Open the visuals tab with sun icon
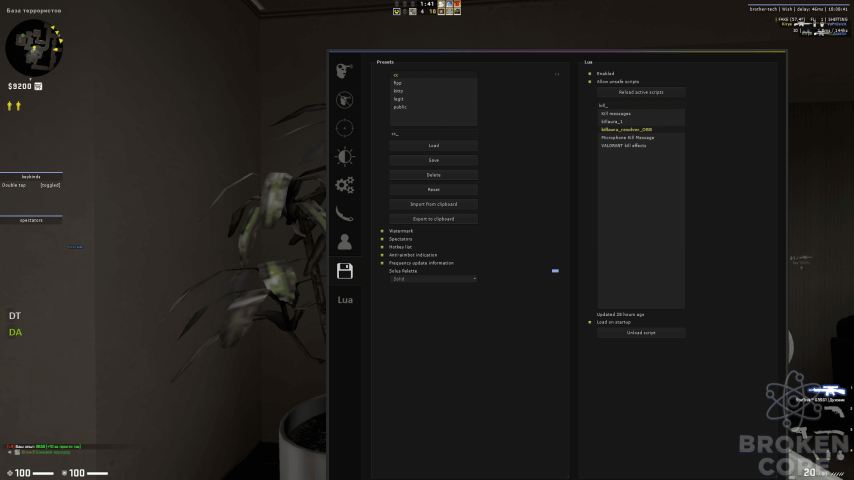Screen dimensions: 854x480 click(344, 157)
